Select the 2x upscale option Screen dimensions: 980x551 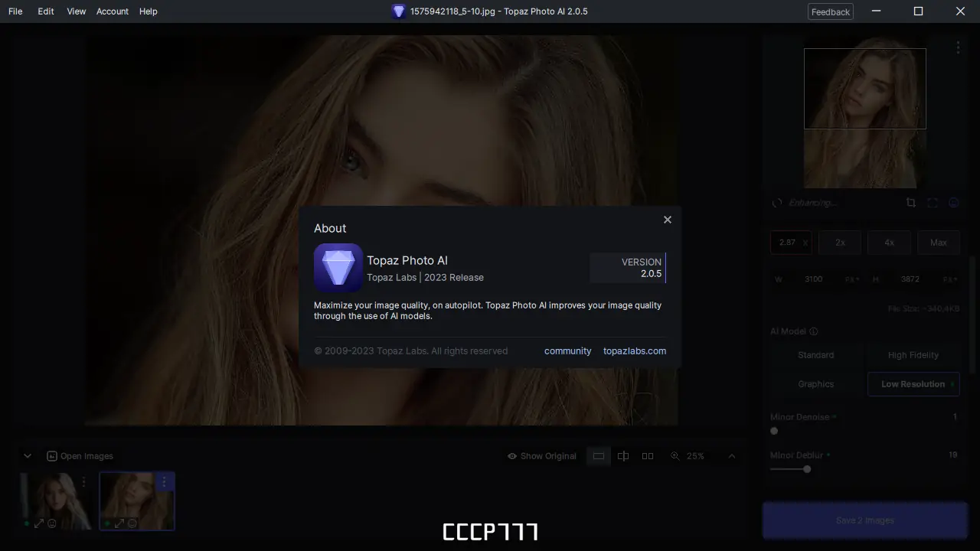[x=840, y=243]
